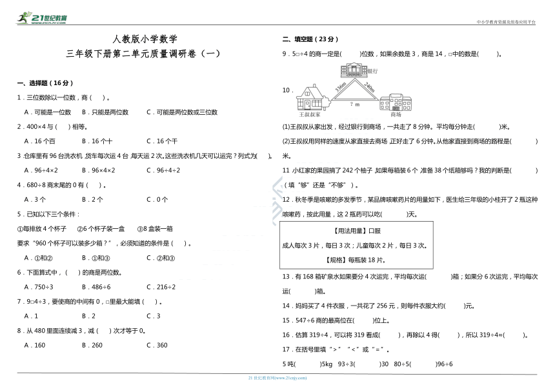The height and width of the screenshot is (392, 555).
Task: Choose answer B. 2 for question 7
Action: (x=88, y=317)
